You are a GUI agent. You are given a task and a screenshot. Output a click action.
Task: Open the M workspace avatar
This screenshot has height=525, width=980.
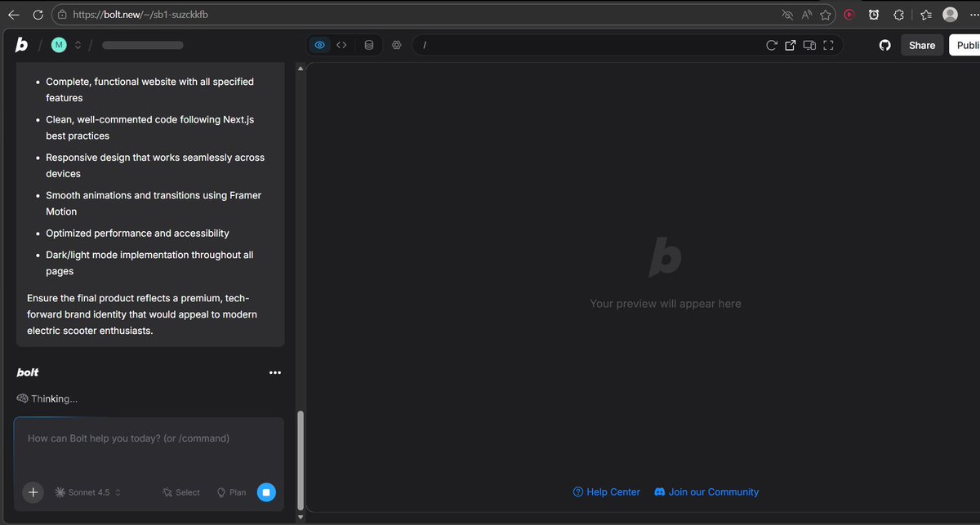tap(59, 45)
